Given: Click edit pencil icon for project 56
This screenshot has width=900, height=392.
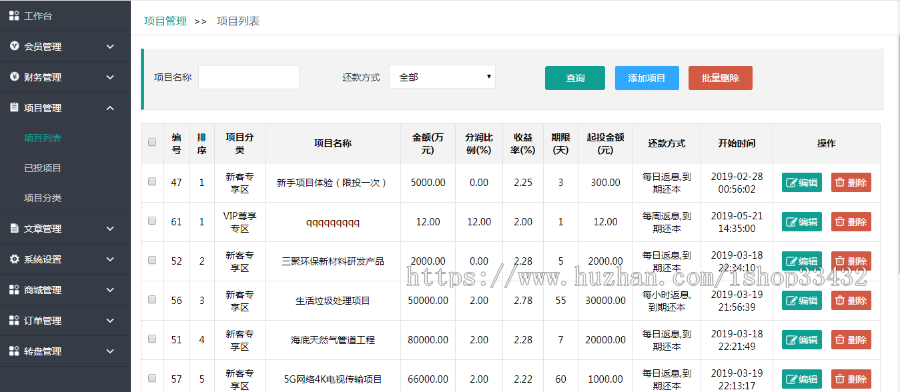Looking at the screenshot, I should click(791, 300).
